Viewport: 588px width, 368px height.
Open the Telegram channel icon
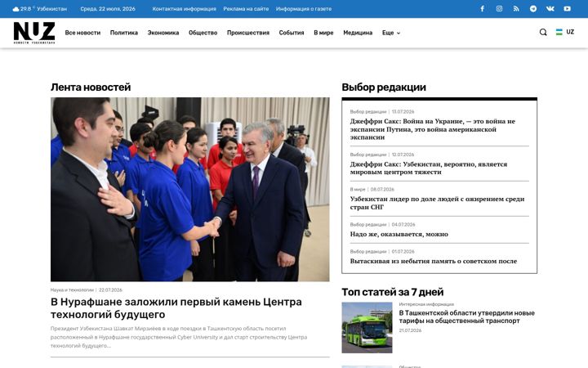pos(533,9)
